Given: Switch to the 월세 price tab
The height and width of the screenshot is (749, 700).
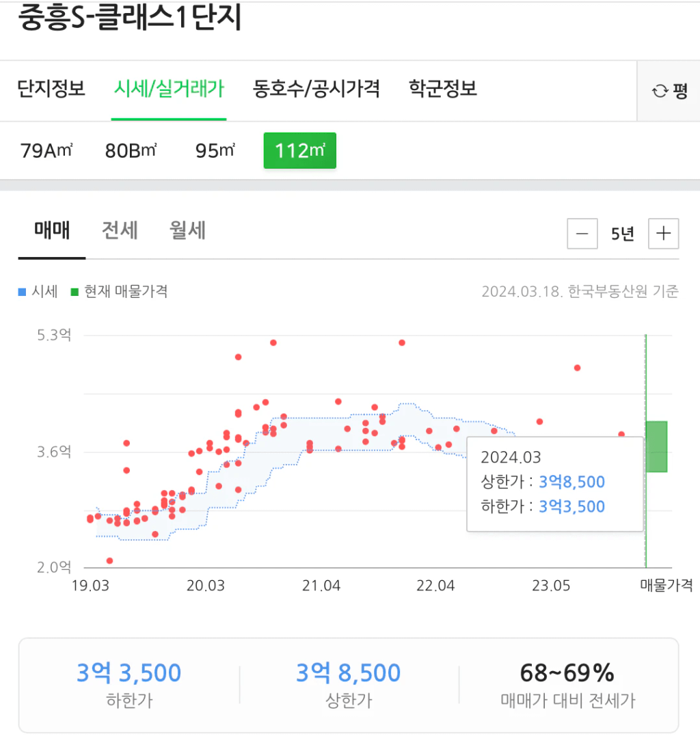Looking at the screenshot, I should point(187,231).
